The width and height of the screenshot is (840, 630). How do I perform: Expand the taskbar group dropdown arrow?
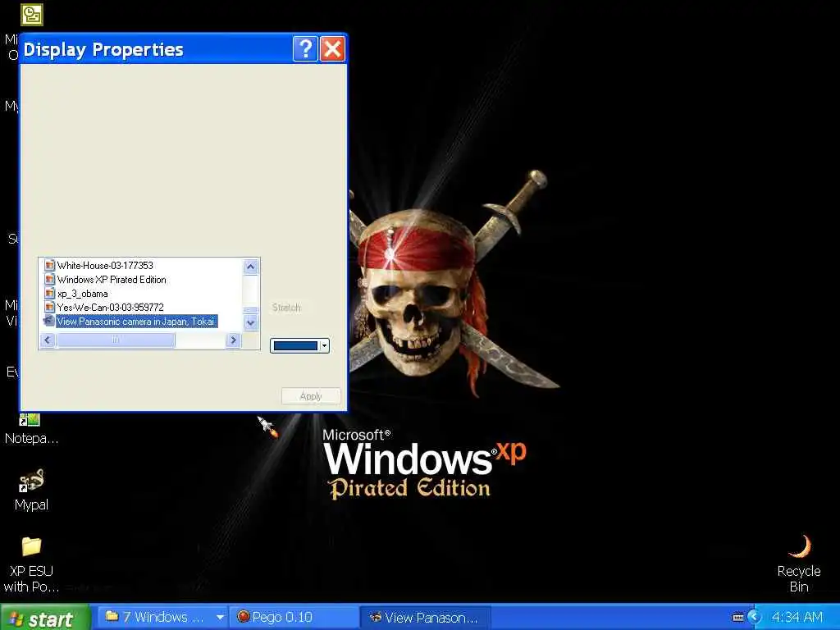220,617
